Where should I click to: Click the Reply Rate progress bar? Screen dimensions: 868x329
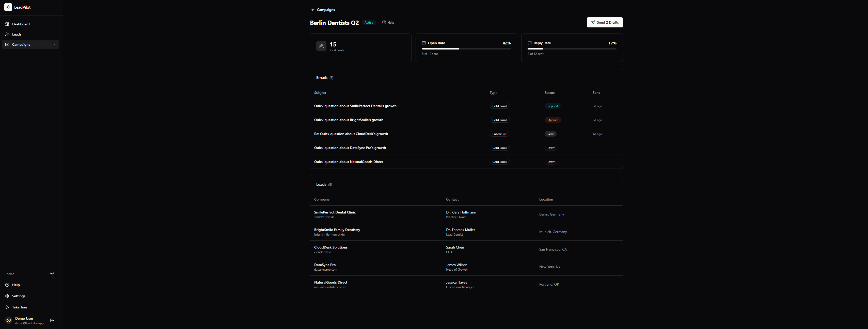pyautogui.click(x=572, y=49)
